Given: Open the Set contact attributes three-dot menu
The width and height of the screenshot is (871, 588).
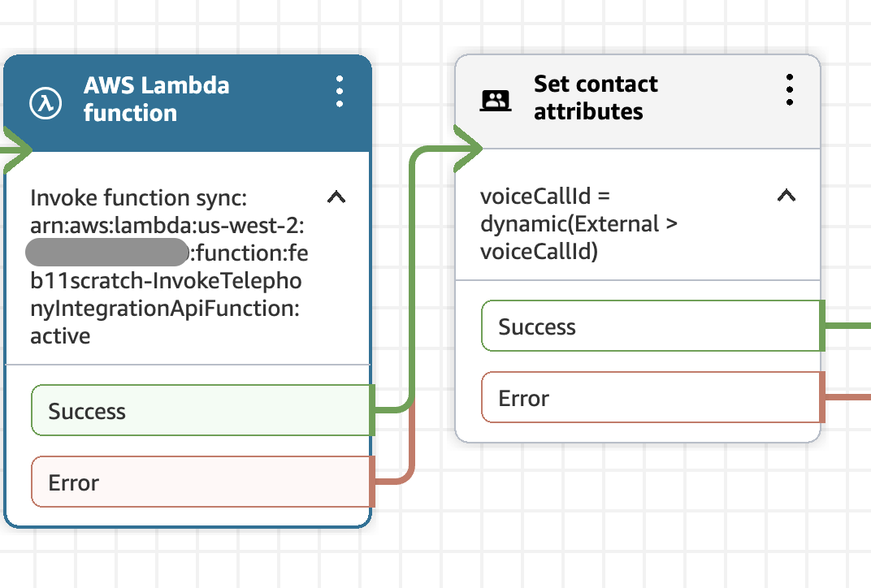Looking at the screenshot, I should point(789,89).
